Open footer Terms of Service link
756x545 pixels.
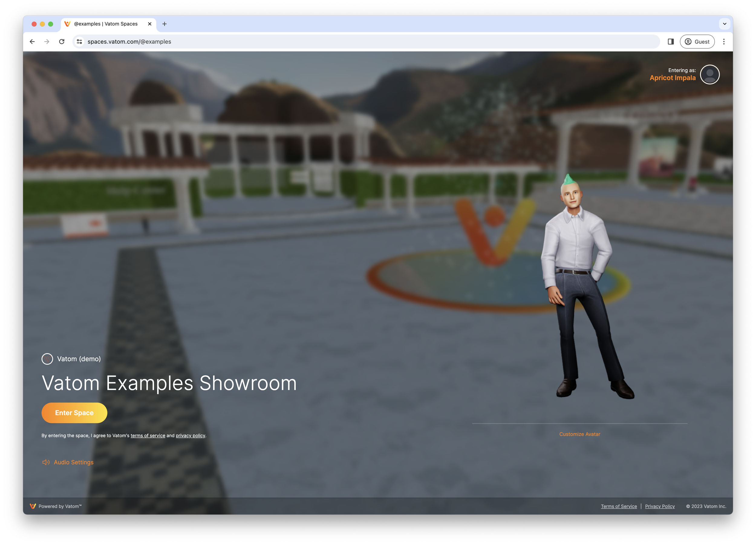(x=619, y=506)
